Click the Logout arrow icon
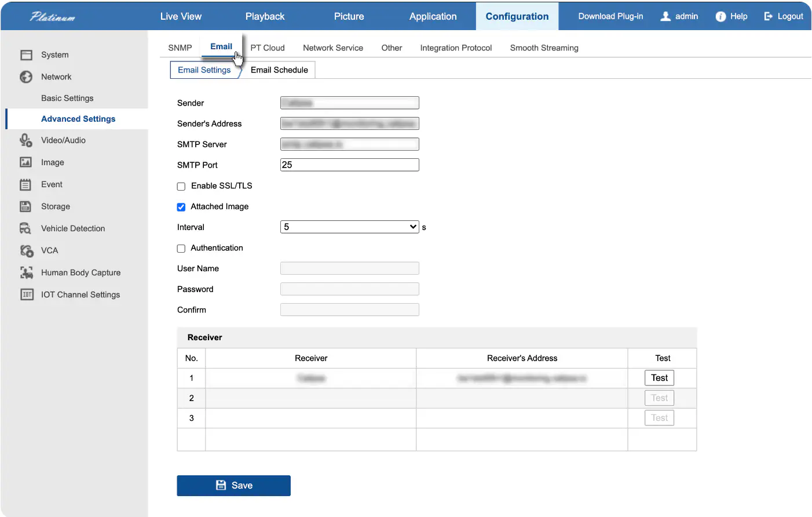Viewport: 812px width, 517px height. click(769, 16)
